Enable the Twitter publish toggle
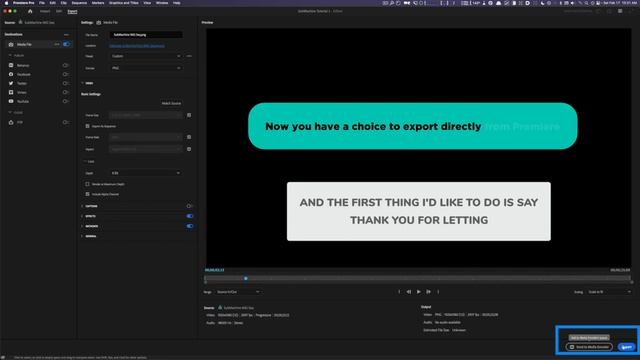Screen dimensions: 640x360 click(x=65, y=83)
